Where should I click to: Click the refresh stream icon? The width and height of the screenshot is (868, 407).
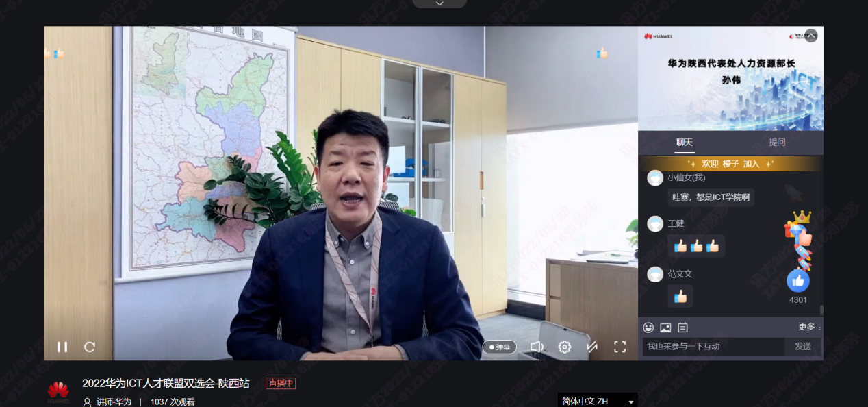(x=90, y=347)
